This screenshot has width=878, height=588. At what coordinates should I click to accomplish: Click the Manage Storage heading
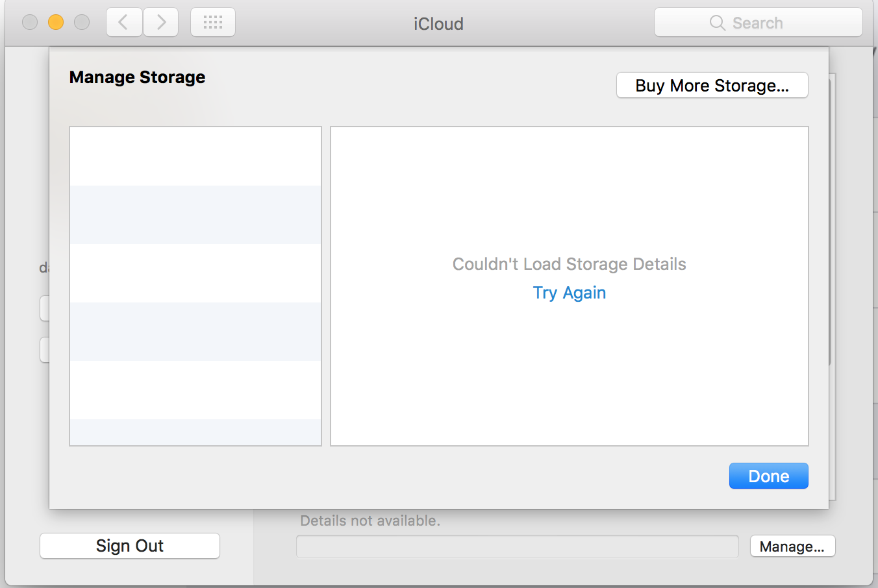coord(138,77)
